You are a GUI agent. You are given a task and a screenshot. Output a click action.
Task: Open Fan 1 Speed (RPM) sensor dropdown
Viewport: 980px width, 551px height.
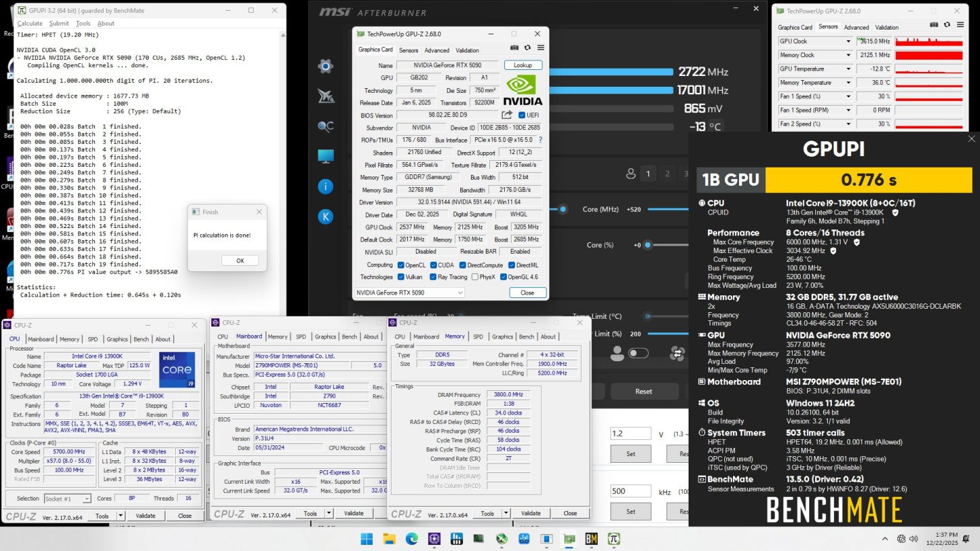[x=848, y=110]
